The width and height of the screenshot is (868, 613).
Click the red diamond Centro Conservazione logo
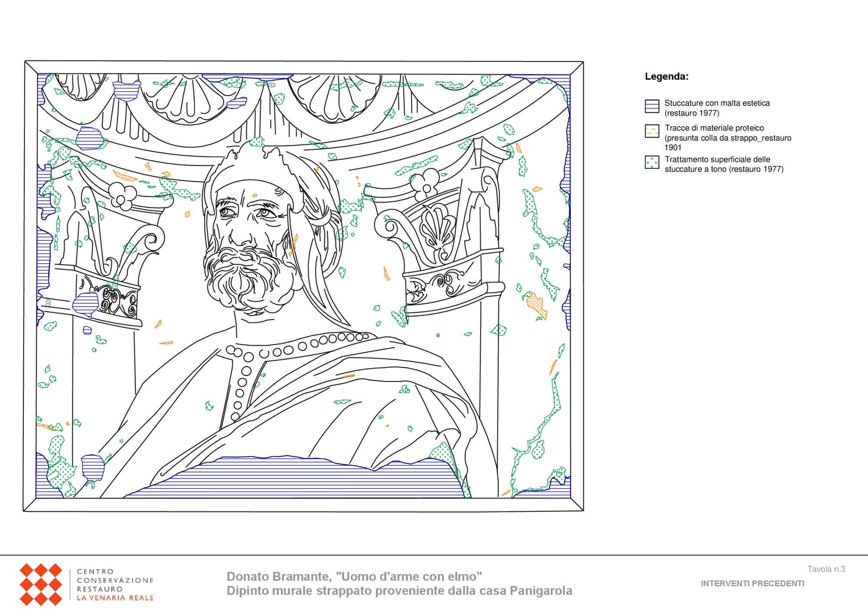[x=41, y=584]
